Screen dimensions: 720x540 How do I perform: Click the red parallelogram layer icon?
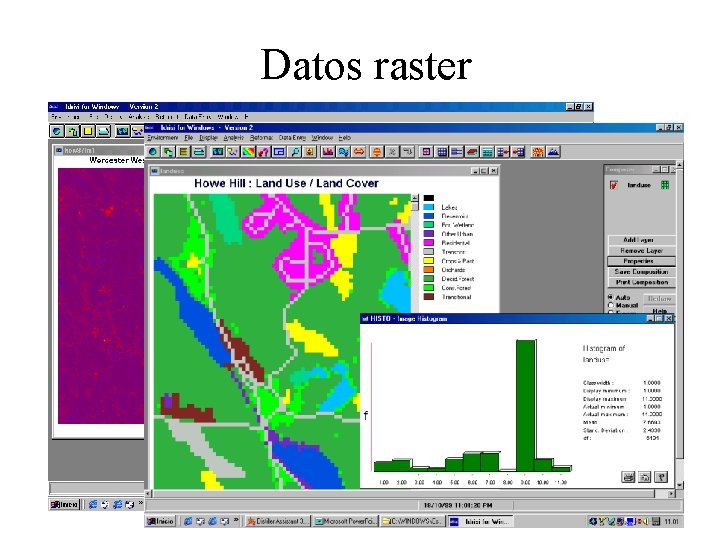pos(472,152)
